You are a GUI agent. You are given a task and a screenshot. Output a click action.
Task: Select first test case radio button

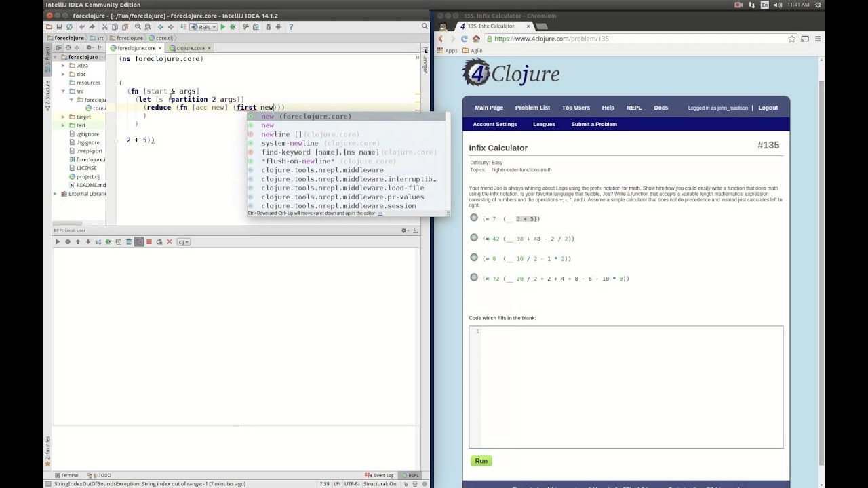(x=474, y=218)
